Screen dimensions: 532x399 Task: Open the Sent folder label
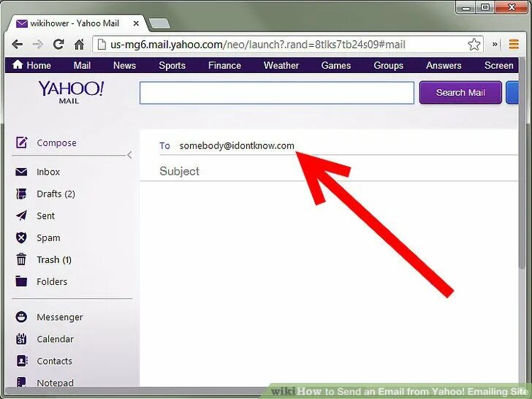46,216
